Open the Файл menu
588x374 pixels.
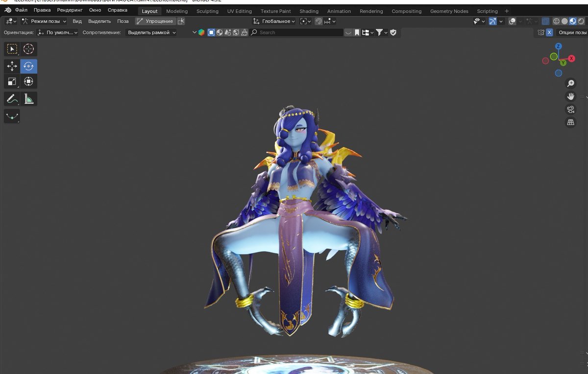click(21, 10)
